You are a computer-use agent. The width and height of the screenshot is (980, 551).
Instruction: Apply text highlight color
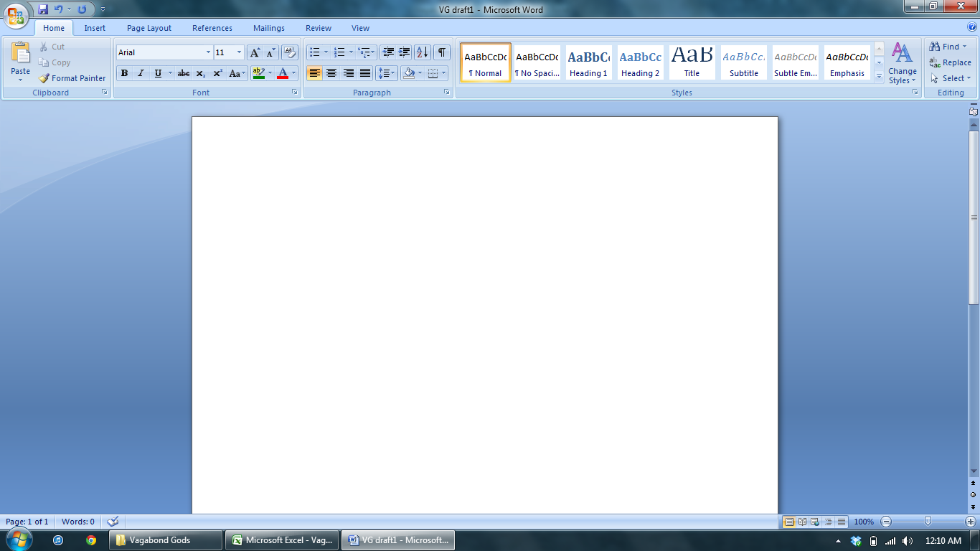coord(259,73)
